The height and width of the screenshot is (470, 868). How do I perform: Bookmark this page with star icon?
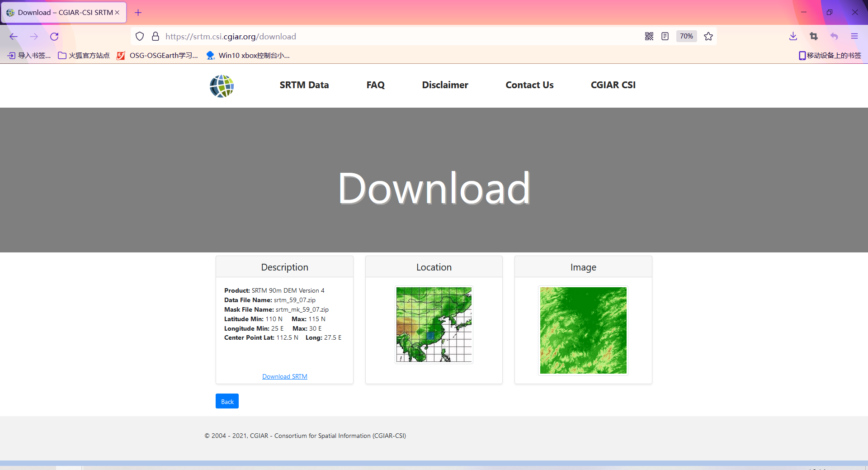708,36
